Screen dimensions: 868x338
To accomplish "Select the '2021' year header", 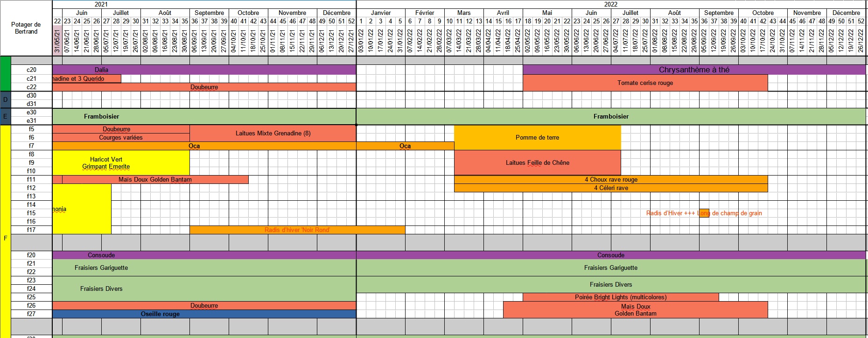I will click(101, 4).
